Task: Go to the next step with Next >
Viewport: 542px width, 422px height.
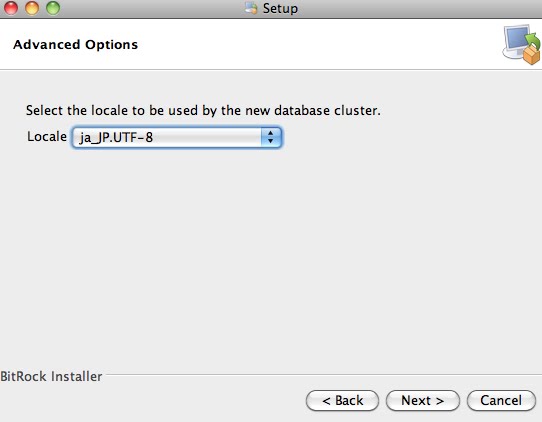Action: [423, 401]
